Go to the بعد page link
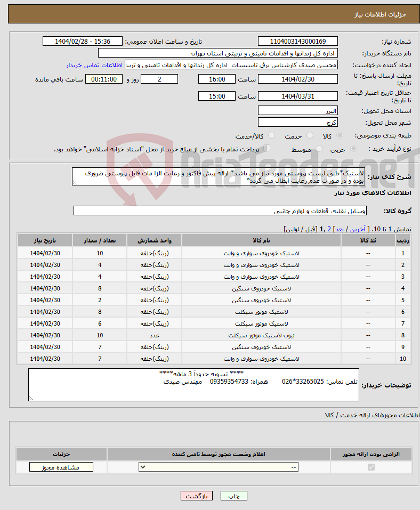This screenshot has height=510, width=420. pyautogui.click(x=340, y=229)
